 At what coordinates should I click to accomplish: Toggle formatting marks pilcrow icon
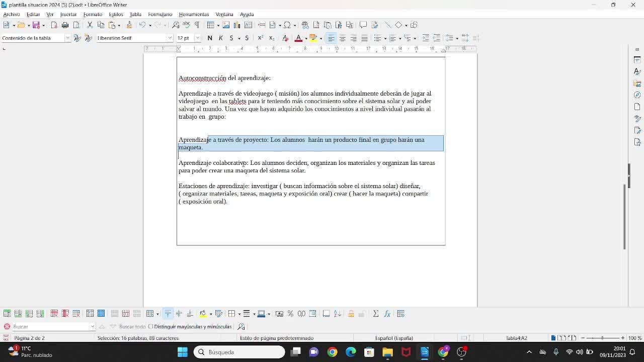(x=197, y=25)
